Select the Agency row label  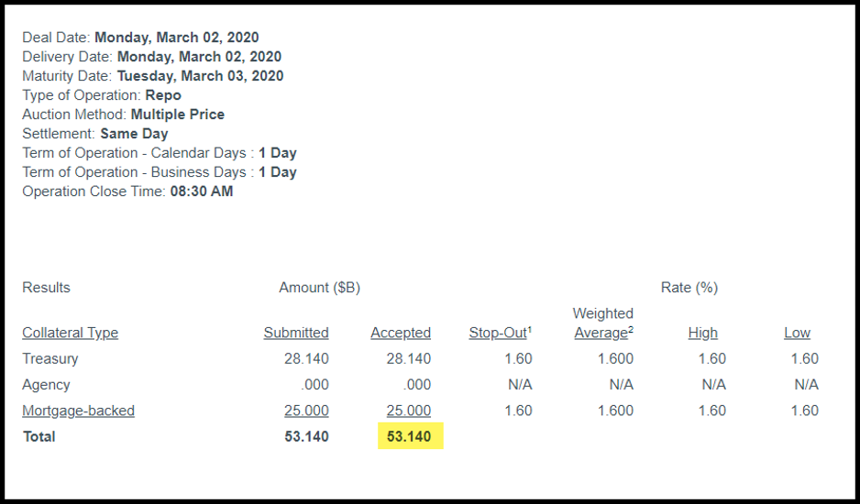tap(46, 385)
